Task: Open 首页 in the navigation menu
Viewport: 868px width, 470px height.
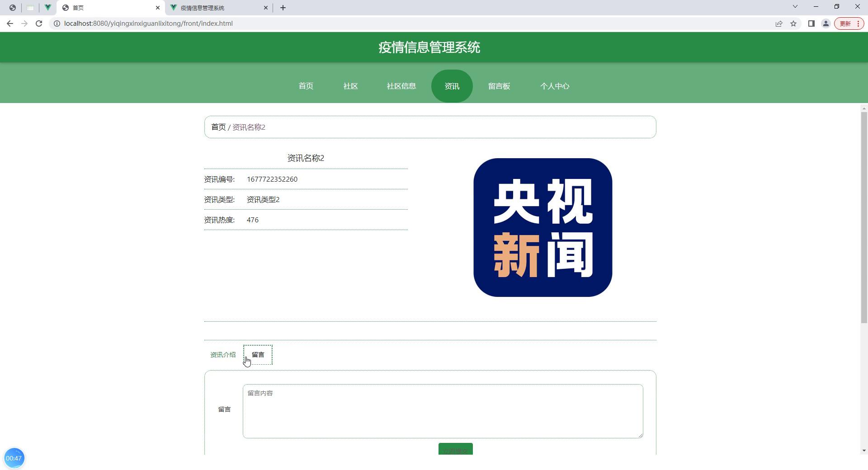Action: tap(306, 86)
